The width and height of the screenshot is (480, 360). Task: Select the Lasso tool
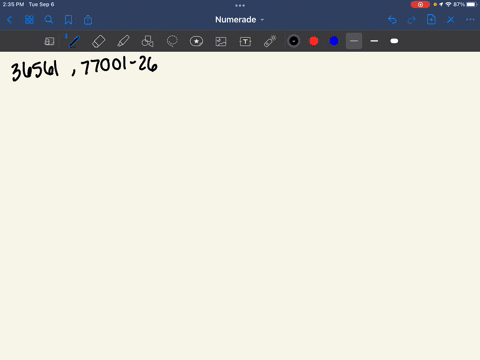(172, 41)
